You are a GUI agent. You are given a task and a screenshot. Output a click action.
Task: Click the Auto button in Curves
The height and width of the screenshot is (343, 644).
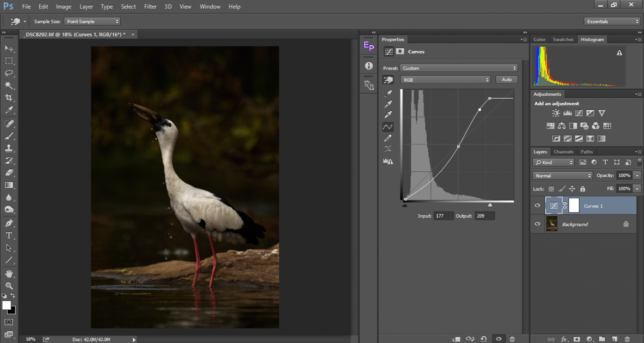pos(507,80)
